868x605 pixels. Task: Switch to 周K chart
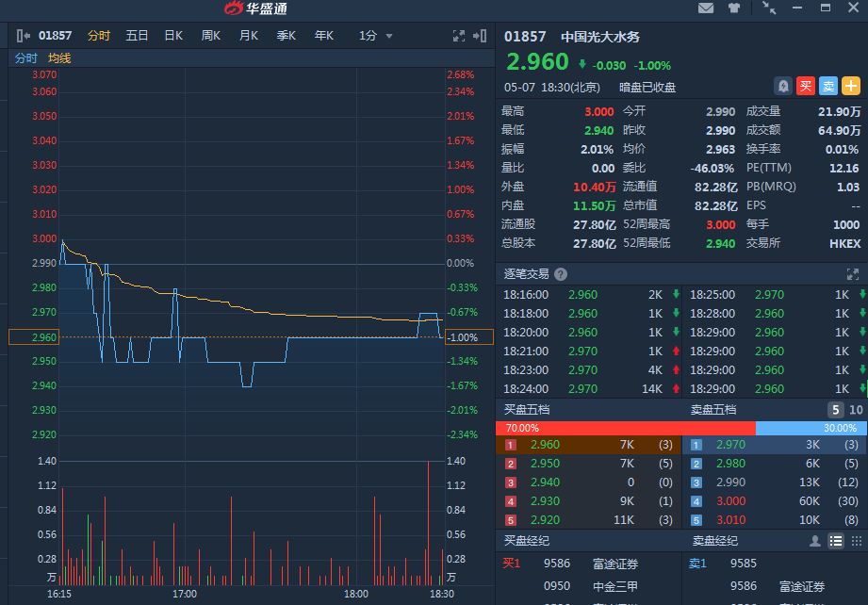211,36
